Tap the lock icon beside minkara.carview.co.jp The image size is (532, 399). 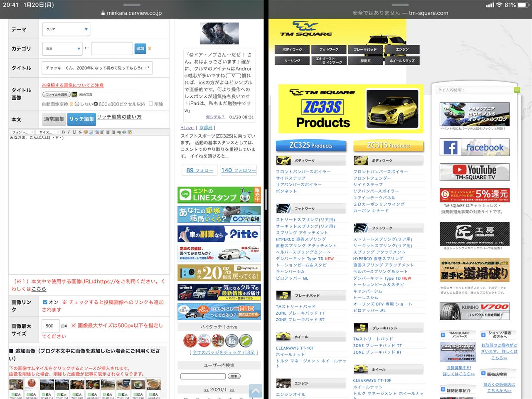coord(103,13)
